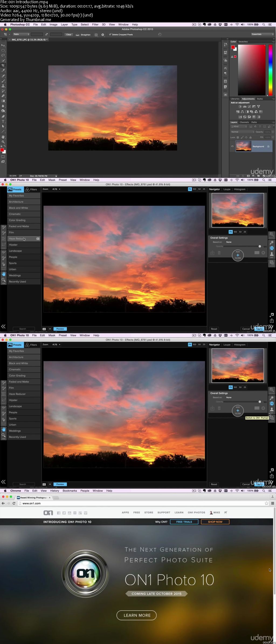Open the Kind filter dropdown in Layers
This screenshot has width=276, height=644.
pyautogui.click(x=239, y=127)
